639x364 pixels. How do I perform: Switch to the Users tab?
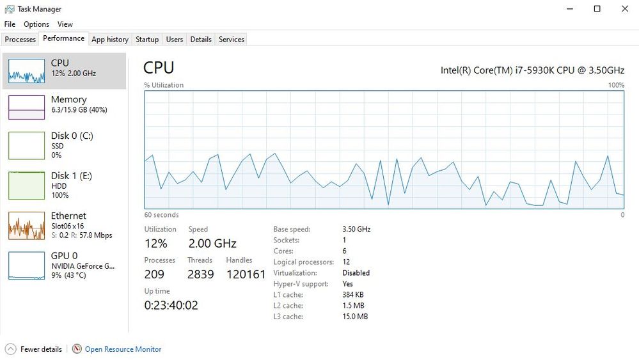click(175, 40)
